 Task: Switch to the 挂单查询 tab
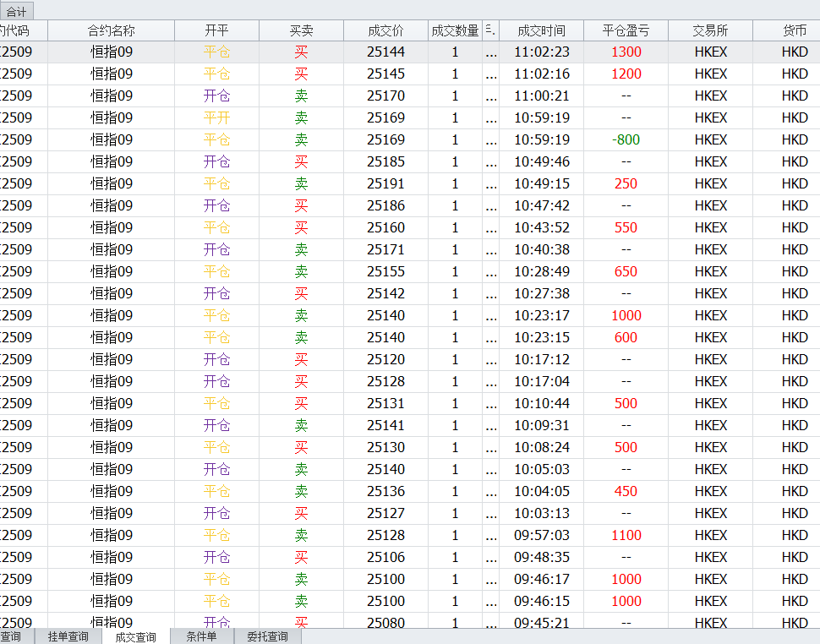tap(68, 636)
